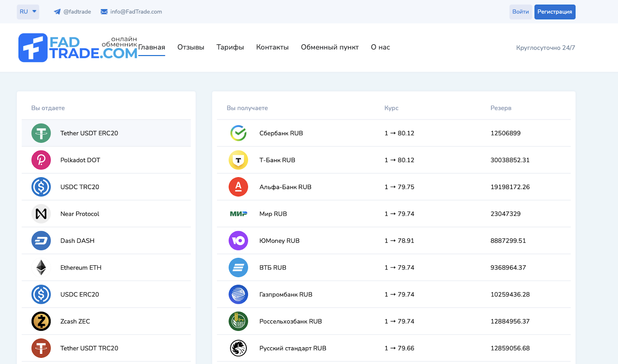618x364 pixels.
Task: Click the info@FadTrade.com email link
Action: coord(136,12)
